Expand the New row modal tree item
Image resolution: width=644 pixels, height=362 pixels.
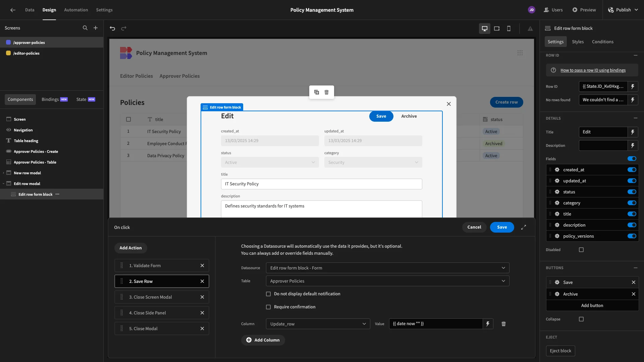pos(3,173)
